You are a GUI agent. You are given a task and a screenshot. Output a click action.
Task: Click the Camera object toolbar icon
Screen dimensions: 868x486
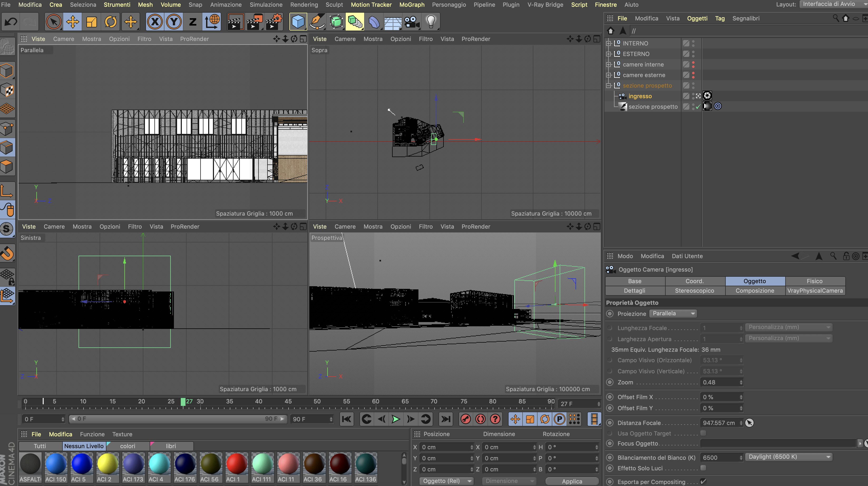tap(412, 22)
